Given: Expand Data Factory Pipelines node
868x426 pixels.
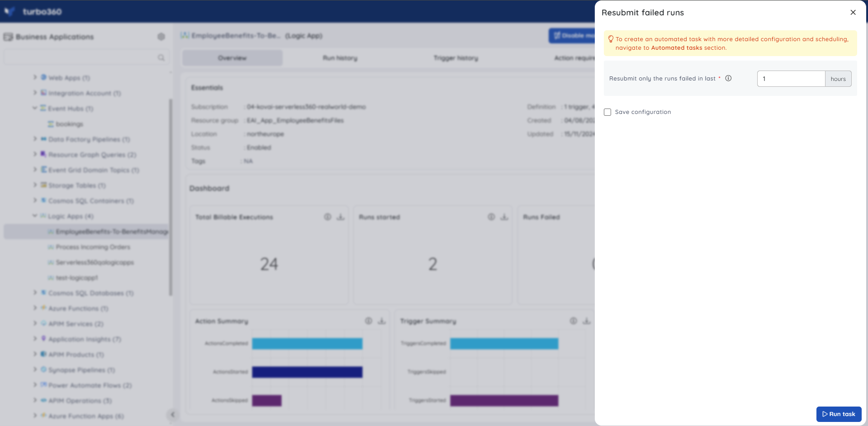Looking at the screenshot, I should 35,139.
